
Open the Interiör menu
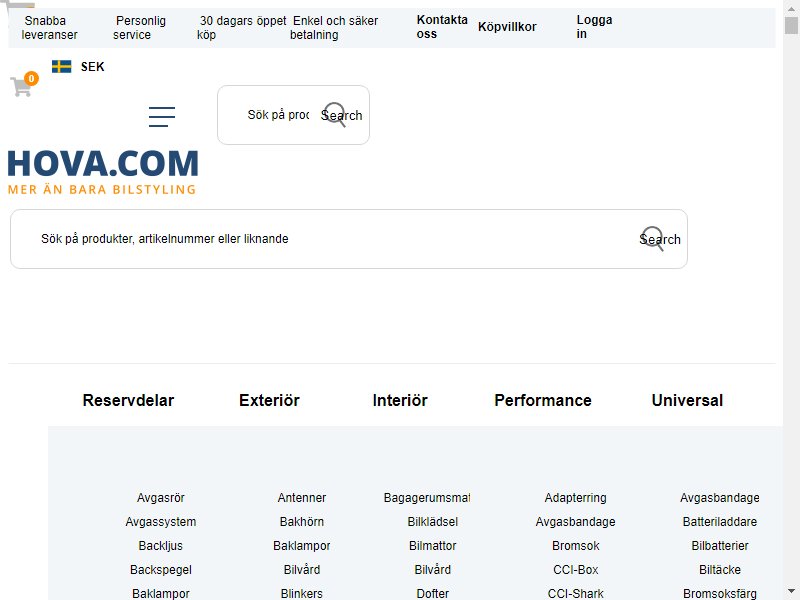pyautogui.click(x=400, y=401)
